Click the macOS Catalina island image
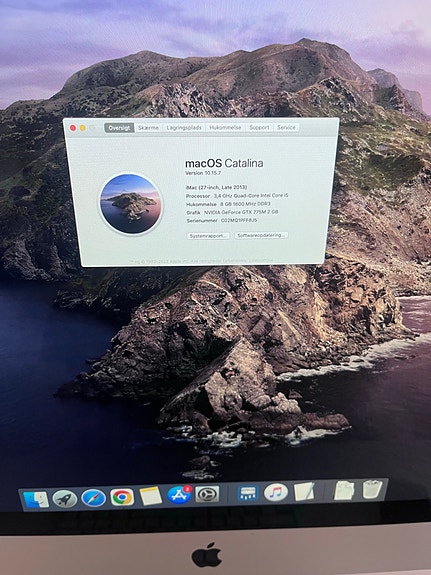Image resolution: width=431 pixels, height=575 pixels. coord(131,204)
